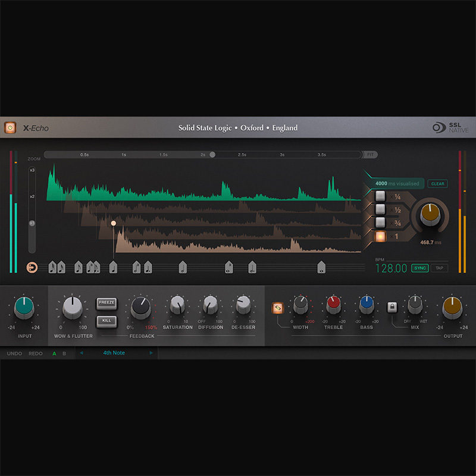The image size is (476, 476).
Task: Click the CLEAR visualisation button
Action: [437, 184]
